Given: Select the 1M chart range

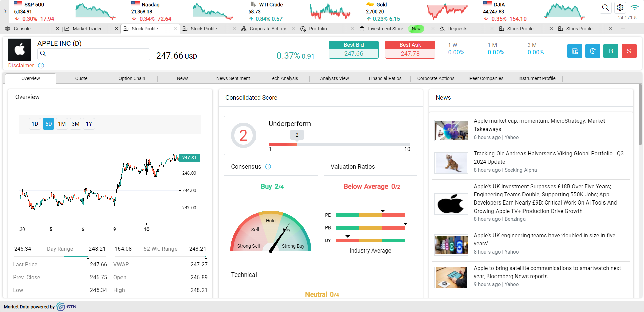Looking at the screenshot, I should 62,124.
